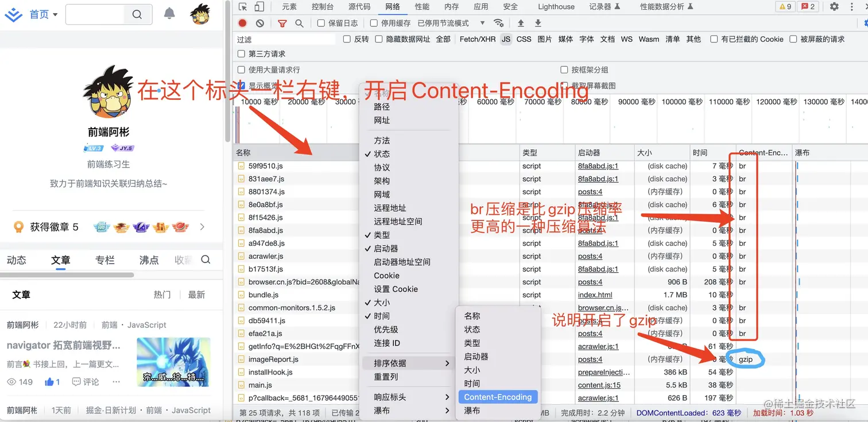Image resolution: width=868 pixels, height=422 pixels.
Task: Check the 被屏蔽的请求 checkbox
Action: point(793,39)
